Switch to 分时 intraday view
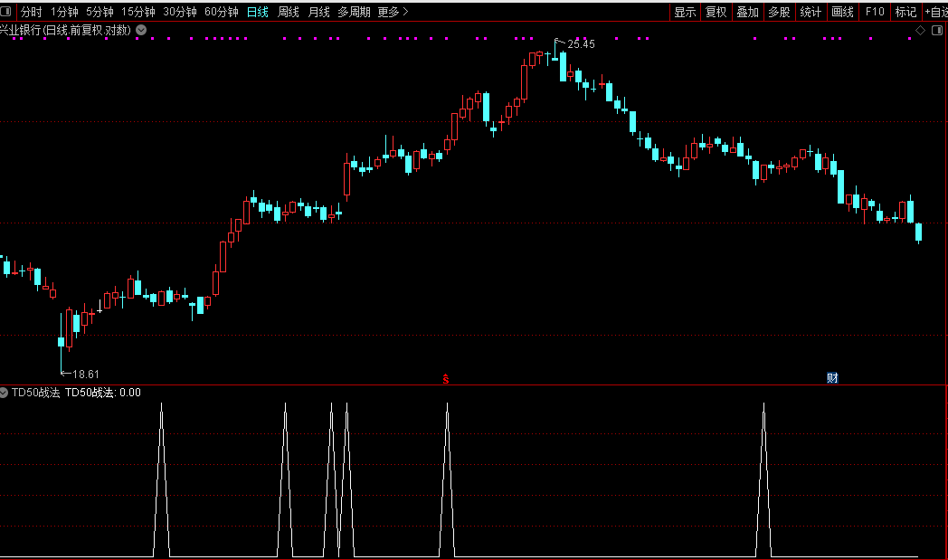The height and width of the screenshot is (560, 948). click(32, 12)
